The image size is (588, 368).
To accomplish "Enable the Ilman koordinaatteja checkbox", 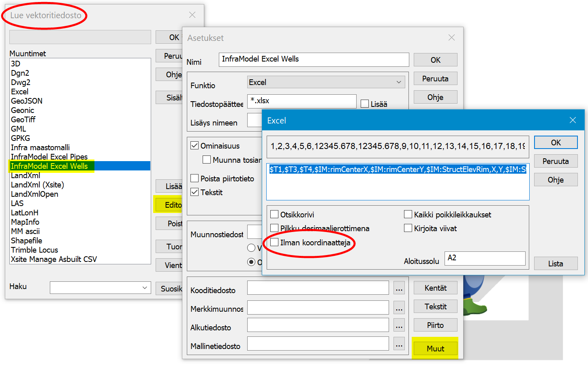I will coord(275,242).
